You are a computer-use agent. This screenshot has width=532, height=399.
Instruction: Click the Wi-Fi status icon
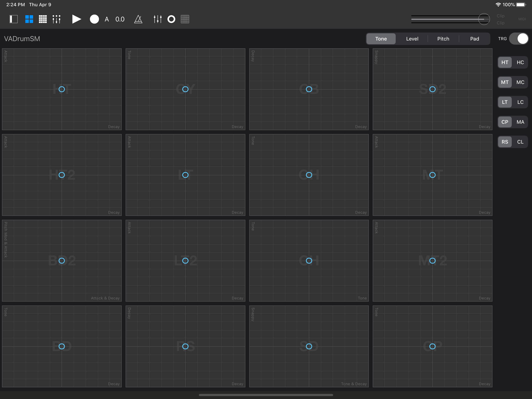coord(498,4)
